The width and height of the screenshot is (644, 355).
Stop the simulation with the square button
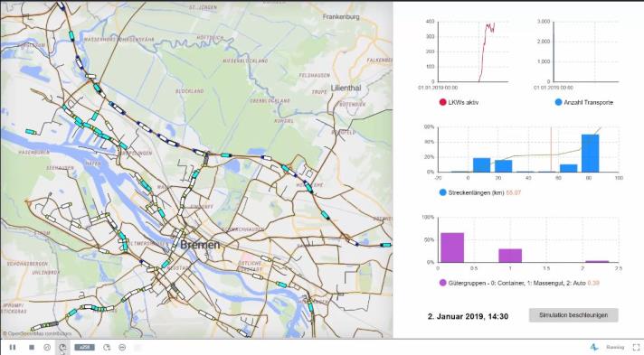[x=32, y=347]
